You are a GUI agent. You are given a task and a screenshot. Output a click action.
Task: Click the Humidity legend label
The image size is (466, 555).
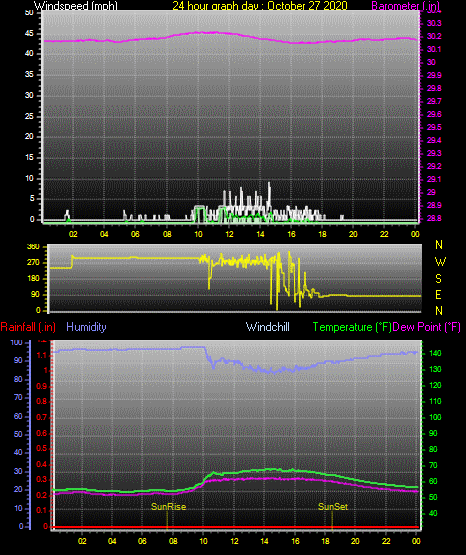(x=86, y=327)
